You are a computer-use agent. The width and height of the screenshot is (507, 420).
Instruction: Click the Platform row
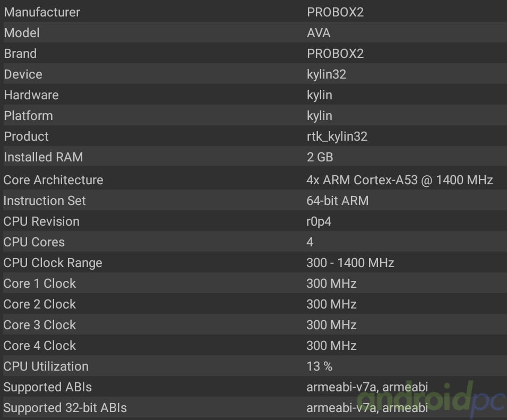pyautogui.click(x=255, y=115)
